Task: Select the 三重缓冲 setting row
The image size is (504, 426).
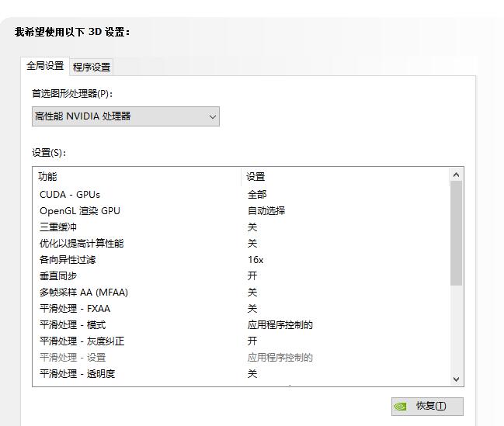Action: (58, 227)
